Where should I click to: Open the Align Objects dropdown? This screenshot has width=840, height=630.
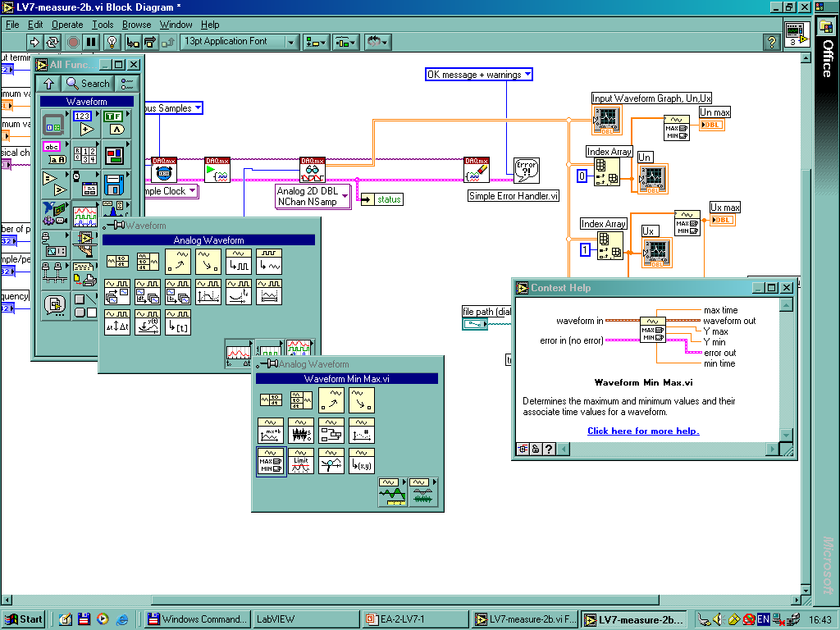pyautogui.click(x=316, y=42)
